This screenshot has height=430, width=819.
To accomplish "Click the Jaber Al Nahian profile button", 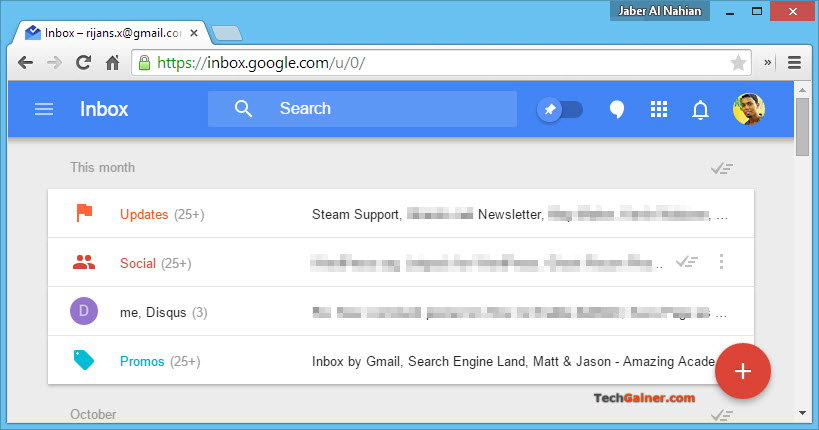I will tap(660, 11).
